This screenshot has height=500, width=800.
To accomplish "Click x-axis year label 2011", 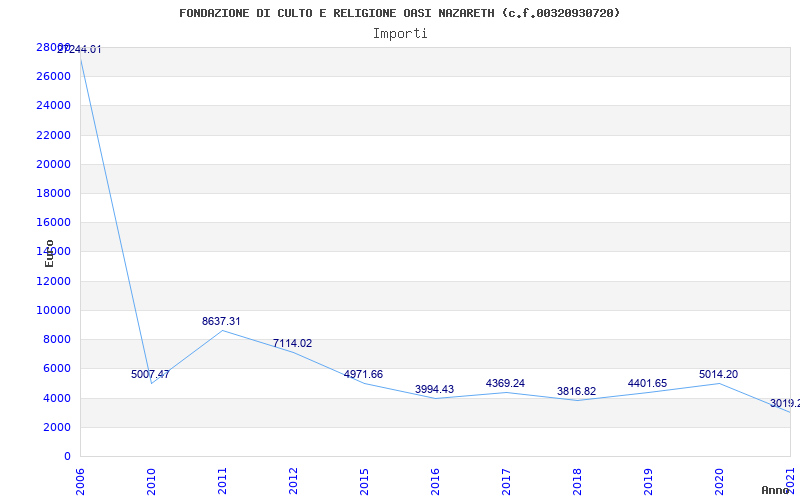I will [x=222, y=482].
